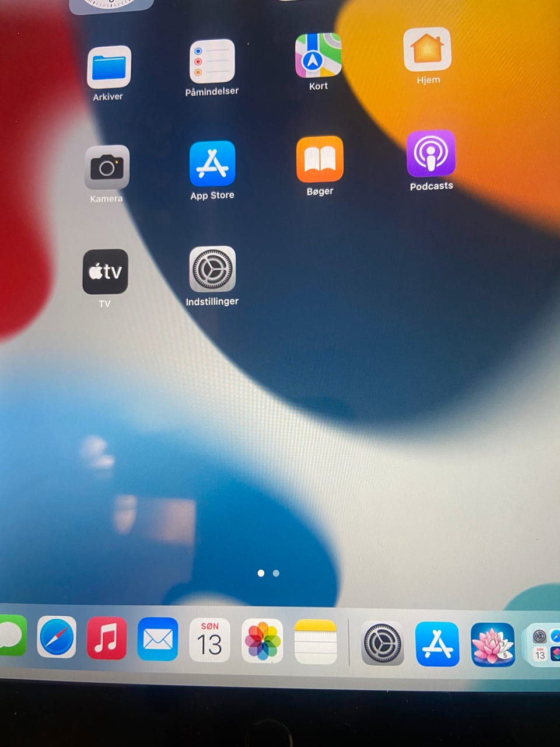
Task: Open the Calendar showing SØN 13
Action: pos(210,640)
